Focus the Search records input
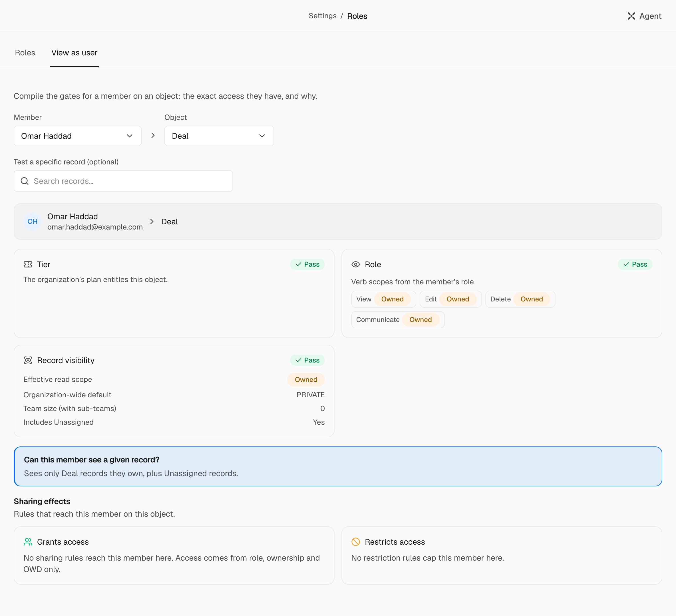This screenshot has height=616, width=676. tap(123, 181)
